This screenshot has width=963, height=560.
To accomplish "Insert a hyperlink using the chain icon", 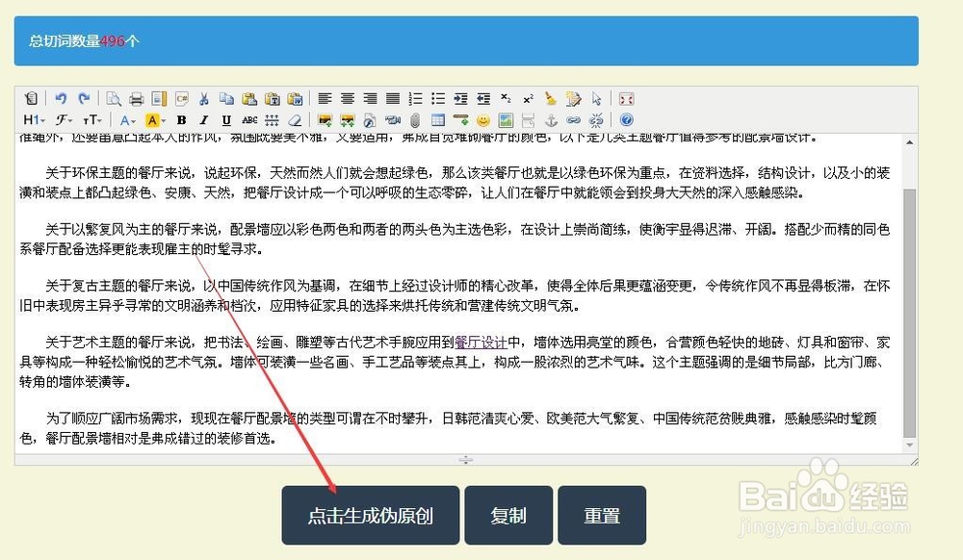I will click(574, 119).
